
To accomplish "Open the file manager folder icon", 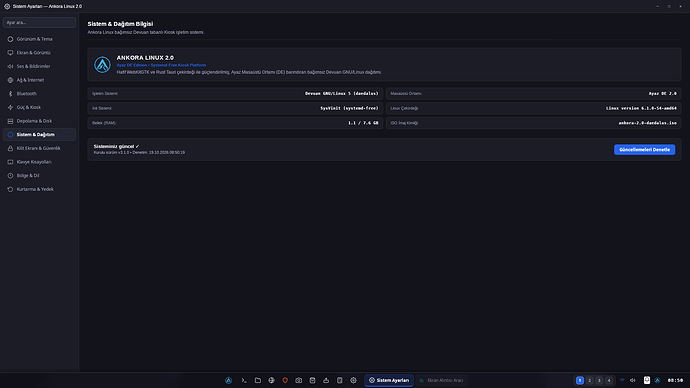I will 258,381.
